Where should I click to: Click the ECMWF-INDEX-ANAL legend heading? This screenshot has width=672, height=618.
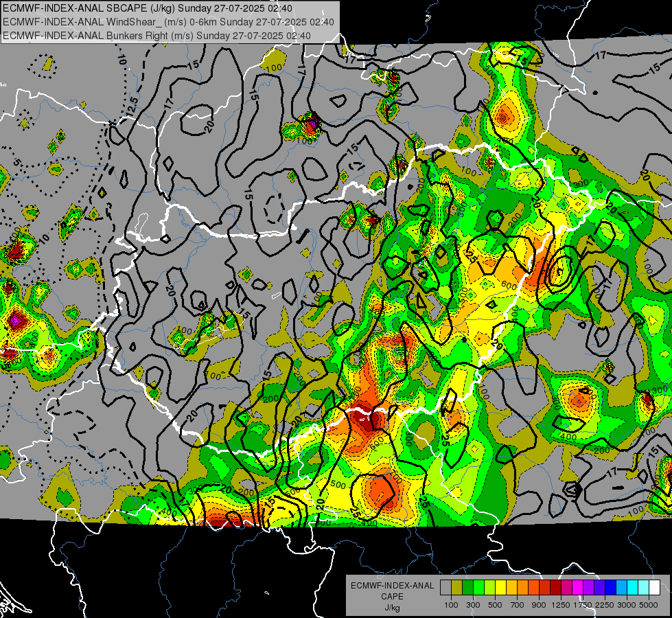click(x=393, y=586)
